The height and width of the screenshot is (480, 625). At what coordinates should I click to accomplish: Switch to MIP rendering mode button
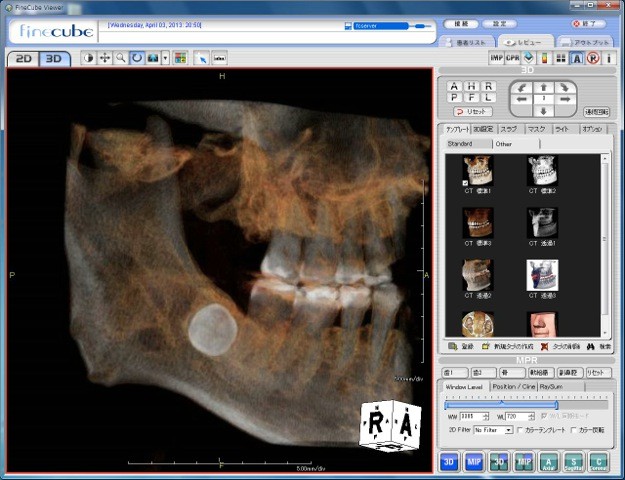pos(475,461)
